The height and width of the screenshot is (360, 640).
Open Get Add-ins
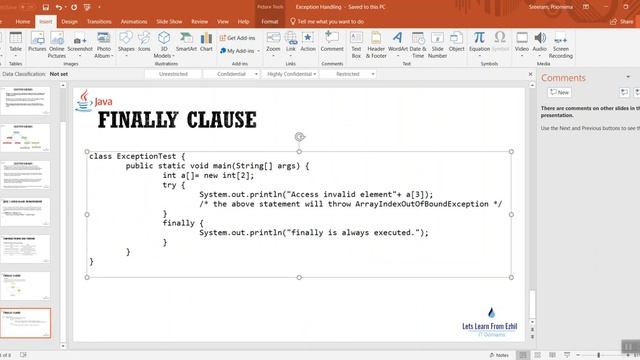pos(237,38)
